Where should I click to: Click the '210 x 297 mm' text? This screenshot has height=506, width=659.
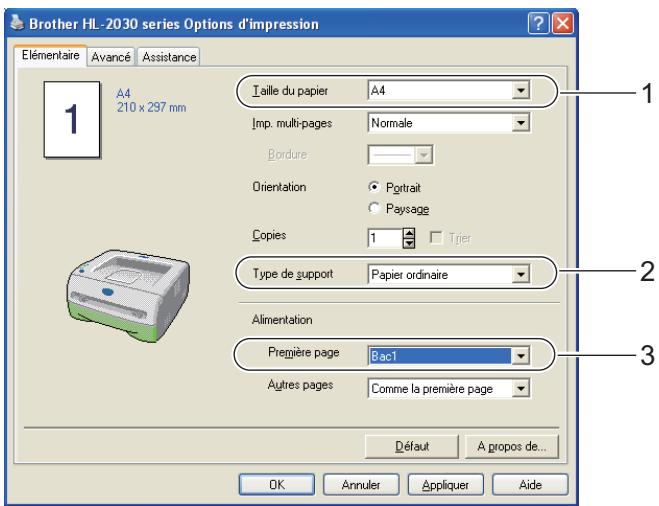(x=152, y=108)
